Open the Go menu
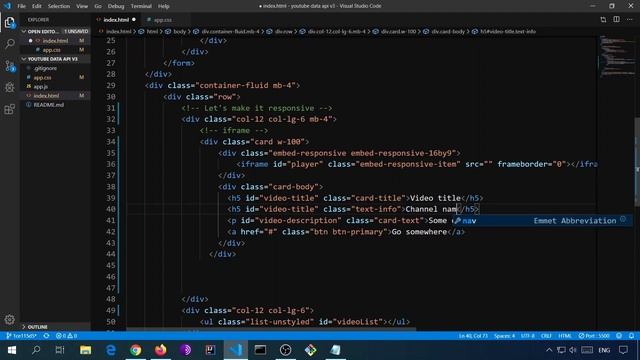Viewport: 640px width, 360px height. tap(98, 6)
